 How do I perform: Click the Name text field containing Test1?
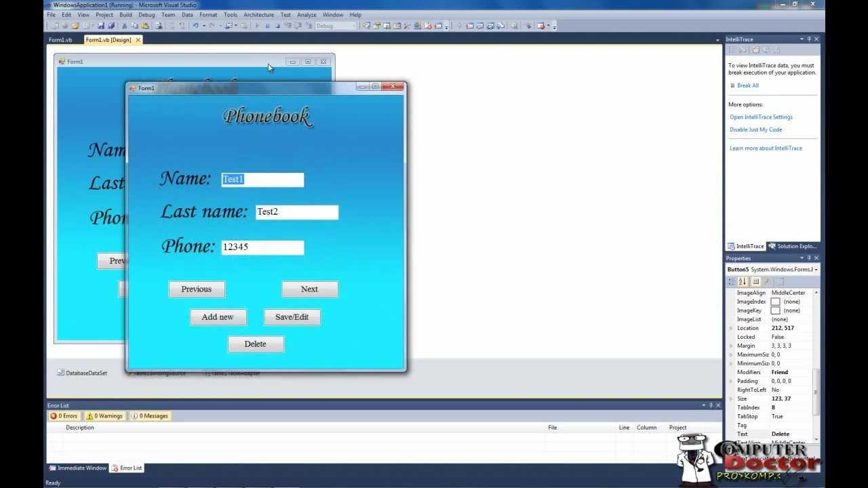tap(262, 180)
